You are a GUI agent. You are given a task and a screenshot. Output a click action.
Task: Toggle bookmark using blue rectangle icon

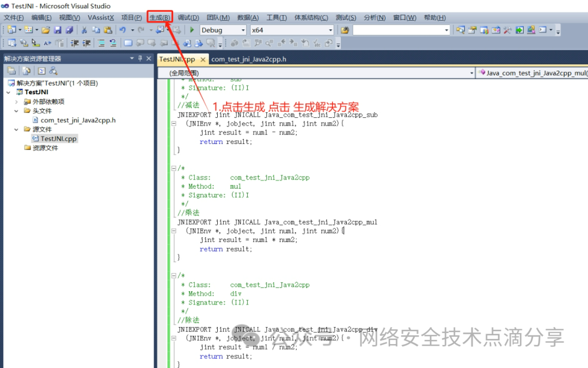coord(128,43)
